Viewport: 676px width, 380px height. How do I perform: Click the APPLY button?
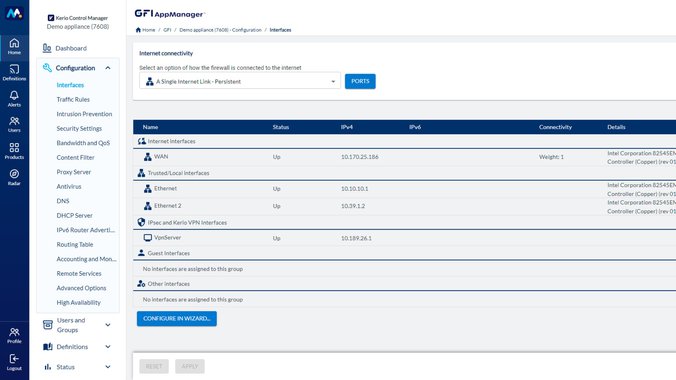190,366
